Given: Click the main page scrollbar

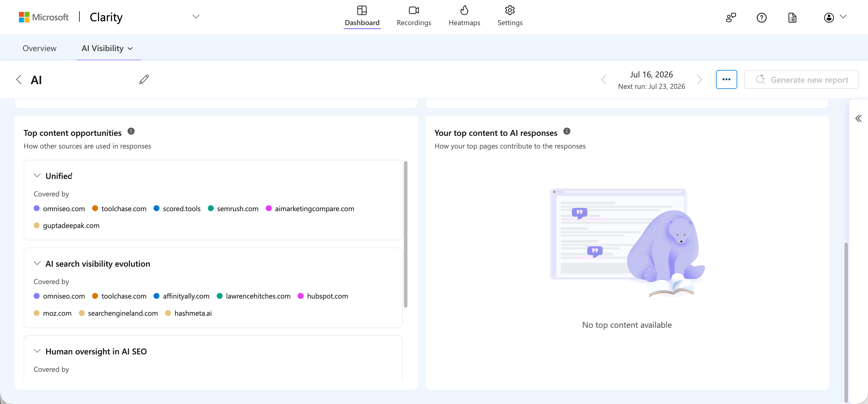Looking at the screenshot, I should (x=846, y=322).
